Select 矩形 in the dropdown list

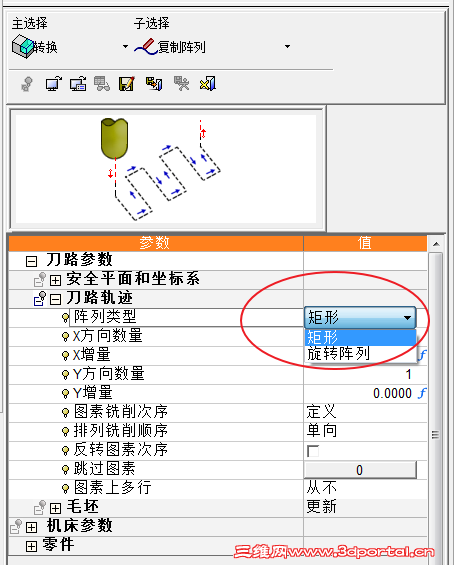(360, 338)
